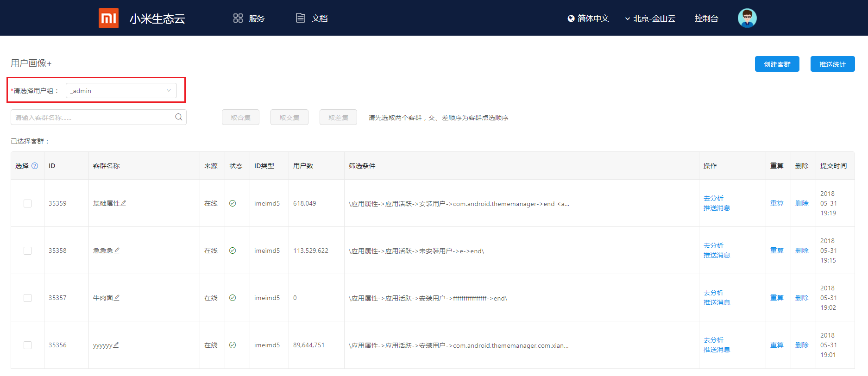Viewport: 868px width, 376px height.
Task: Tick the checkbox for row 35358
Action: [x=28, y=251]
